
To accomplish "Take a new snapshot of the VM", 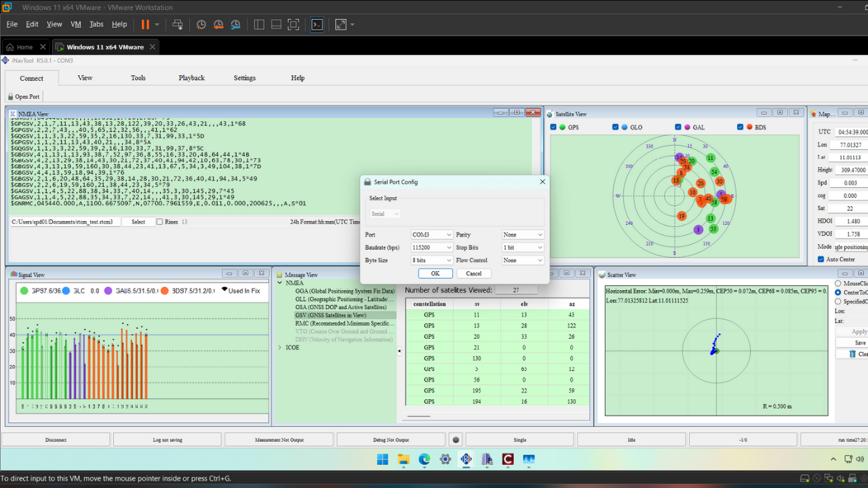I will (x=201, y=24).
